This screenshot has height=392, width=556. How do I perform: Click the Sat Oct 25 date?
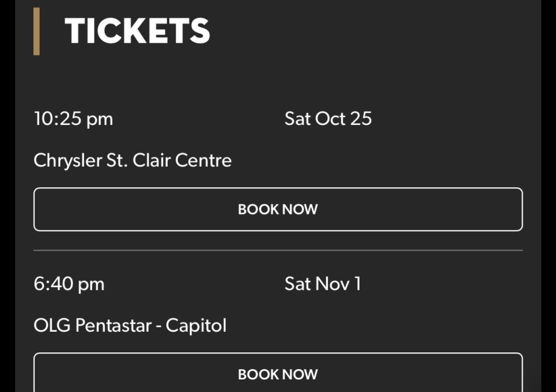click(x=328, y=119)
